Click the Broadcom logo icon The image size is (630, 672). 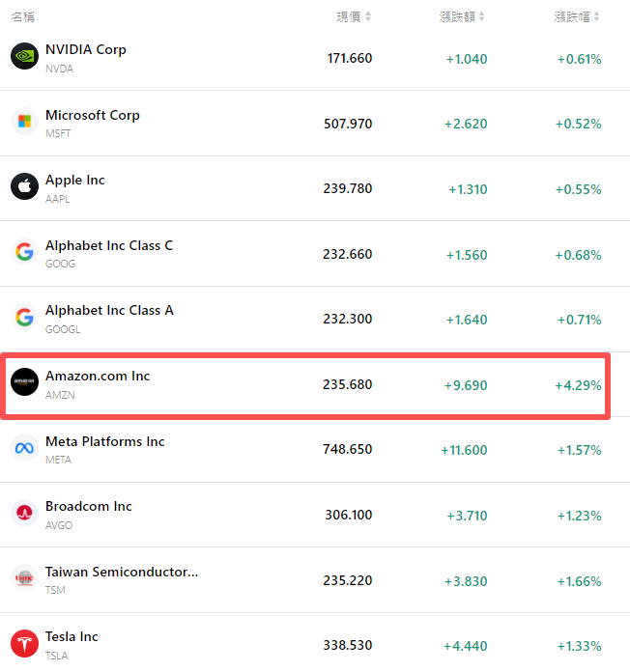coord(24,513)
